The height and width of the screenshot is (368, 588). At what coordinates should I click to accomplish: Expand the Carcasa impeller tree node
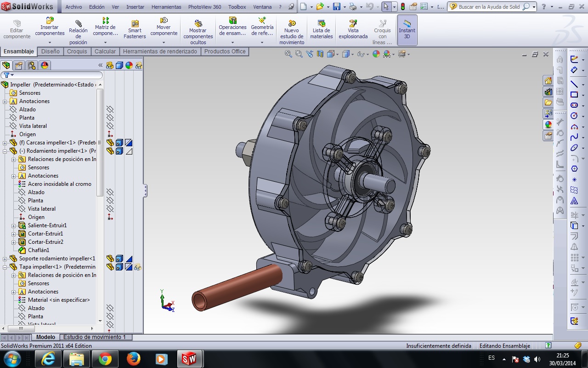(5, 143)
